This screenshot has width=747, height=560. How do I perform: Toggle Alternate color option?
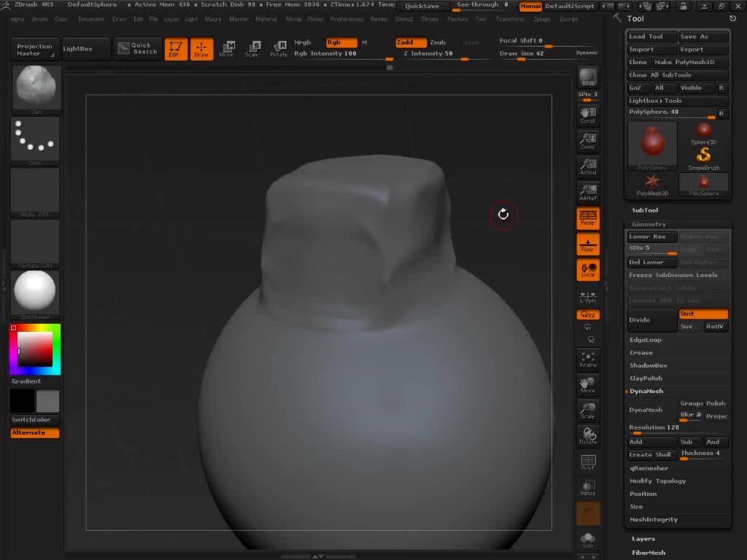(35, 433)
